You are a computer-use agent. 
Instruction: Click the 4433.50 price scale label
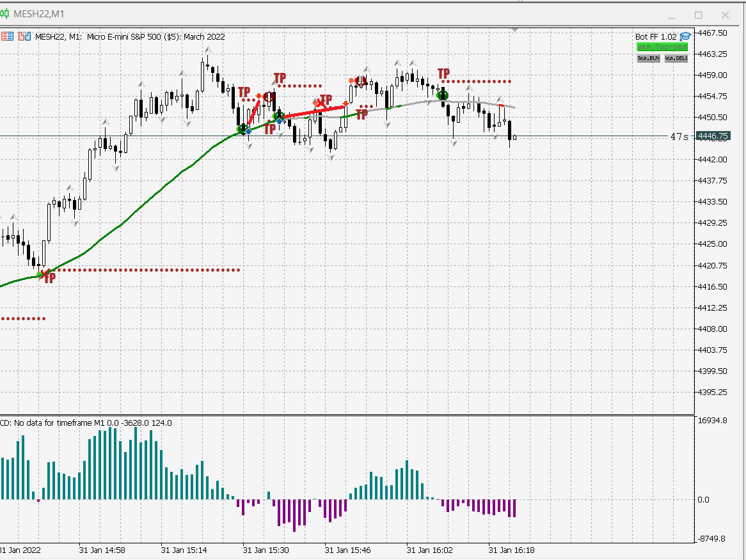click(712, 201)
